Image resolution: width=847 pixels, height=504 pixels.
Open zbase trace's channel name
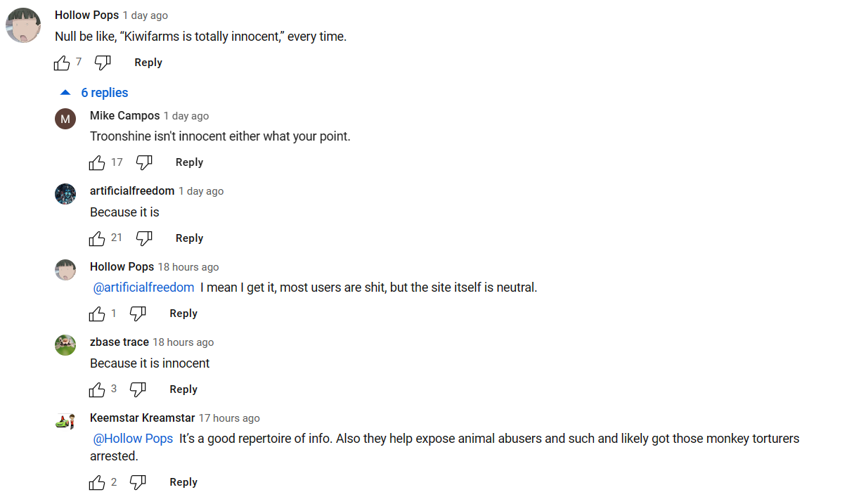pos(119,342)
